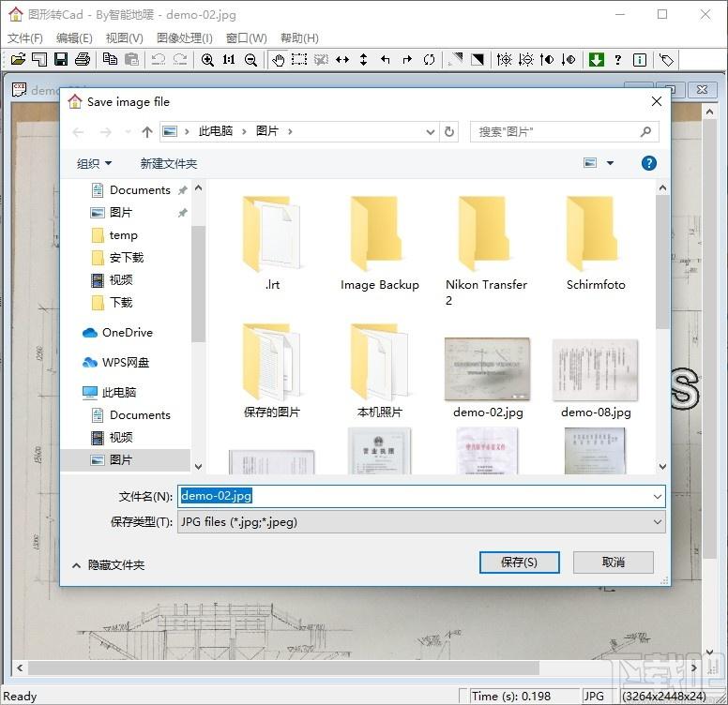The width and height of the screenshot is (728, 705).
Task: Click the paste clipboard icon
Action: coord(132,59)
